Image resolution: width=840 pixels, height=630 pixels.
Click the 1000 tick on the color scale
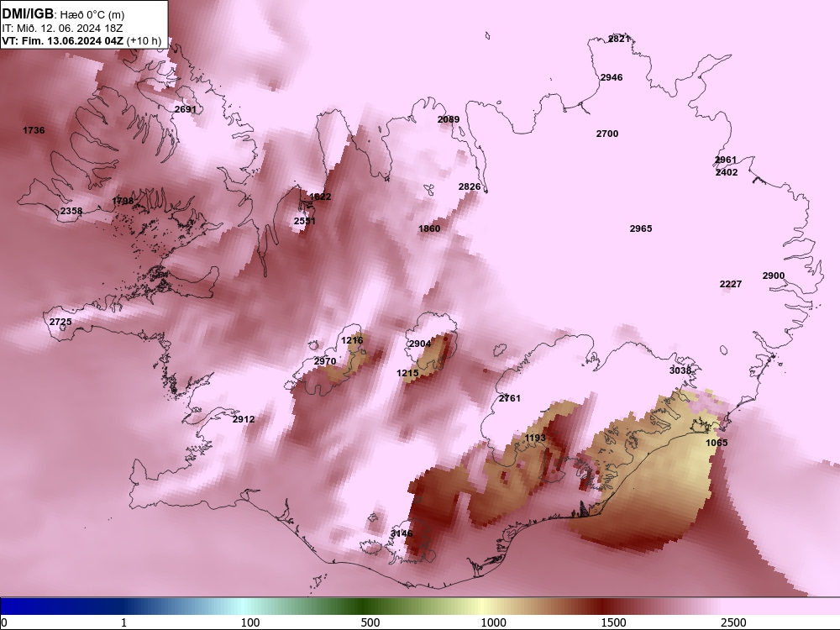[x=493, y=622]
